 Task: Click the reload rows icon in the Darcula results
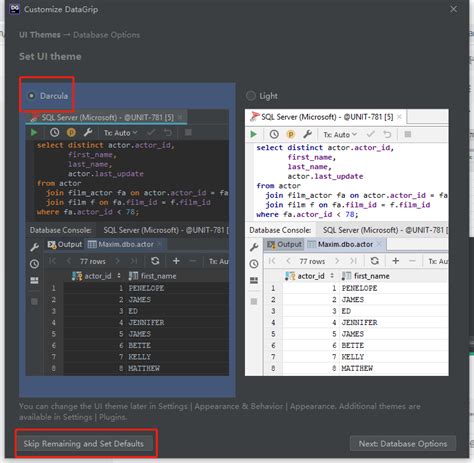pos(155,261)
